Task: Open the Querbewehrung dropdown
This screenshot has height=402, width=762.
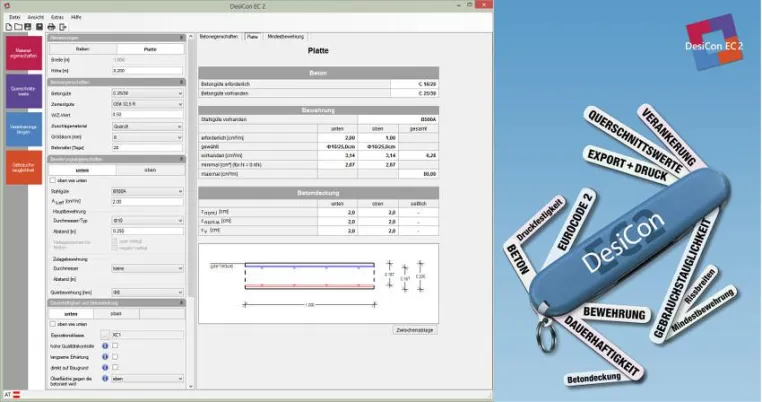Action: point(147,293)
